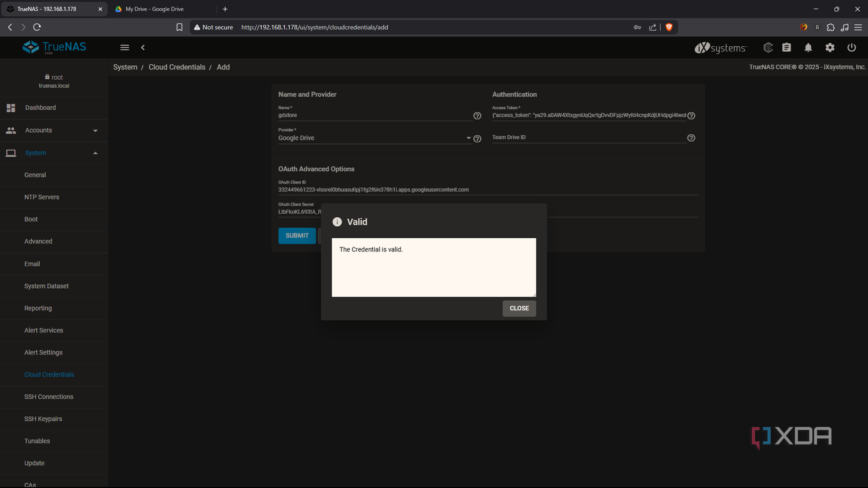The width and height of the screenshot is (868, 488).
Task: Click Cloud Credentials in the breadcrumb
Action: coord(177,67)
